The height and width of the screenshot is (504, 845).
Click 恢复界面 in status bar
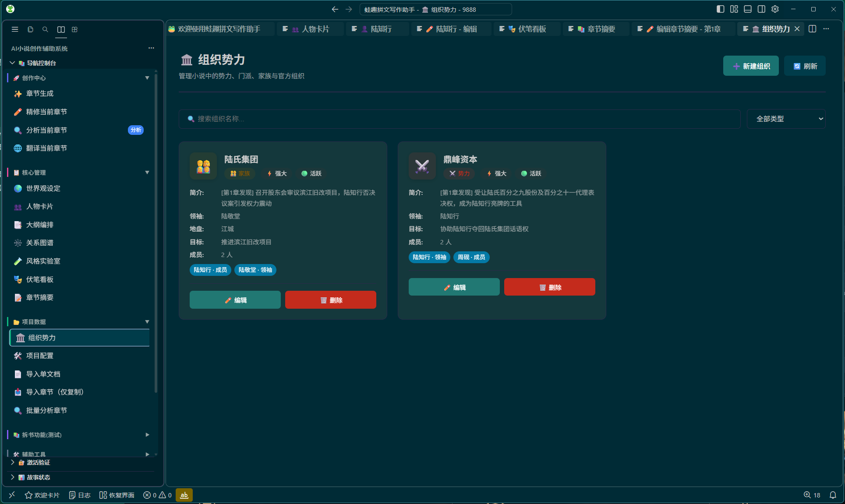pos(117,495)
